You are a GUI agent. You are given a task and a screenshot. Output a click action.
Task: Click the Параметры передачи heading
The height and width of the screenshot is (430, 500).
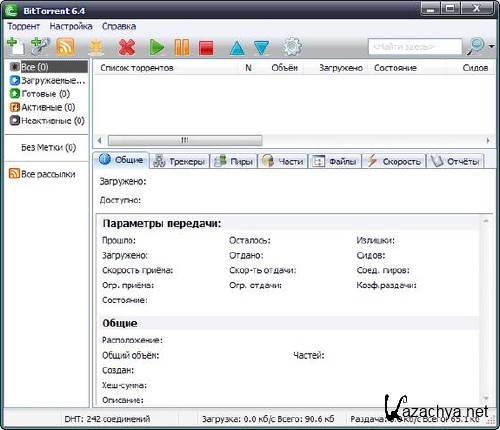coord(162,223)
